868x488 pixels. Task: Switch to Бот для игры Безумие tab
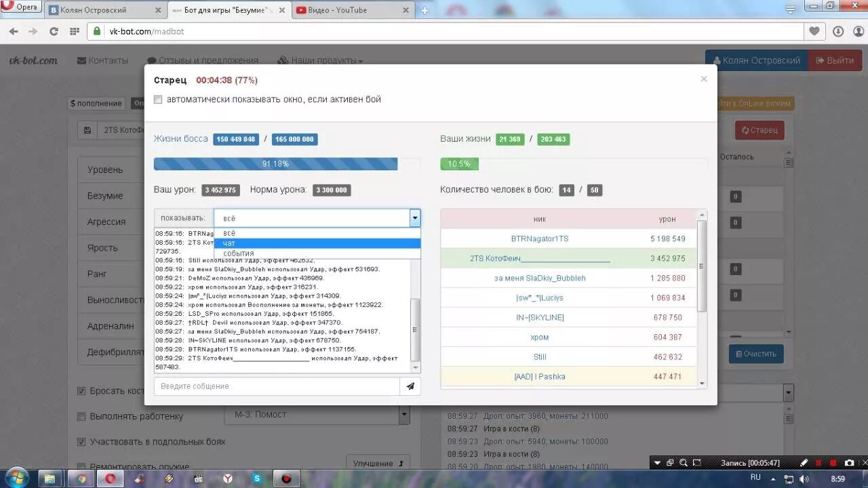pyautogui.click(x=229, y=10)
